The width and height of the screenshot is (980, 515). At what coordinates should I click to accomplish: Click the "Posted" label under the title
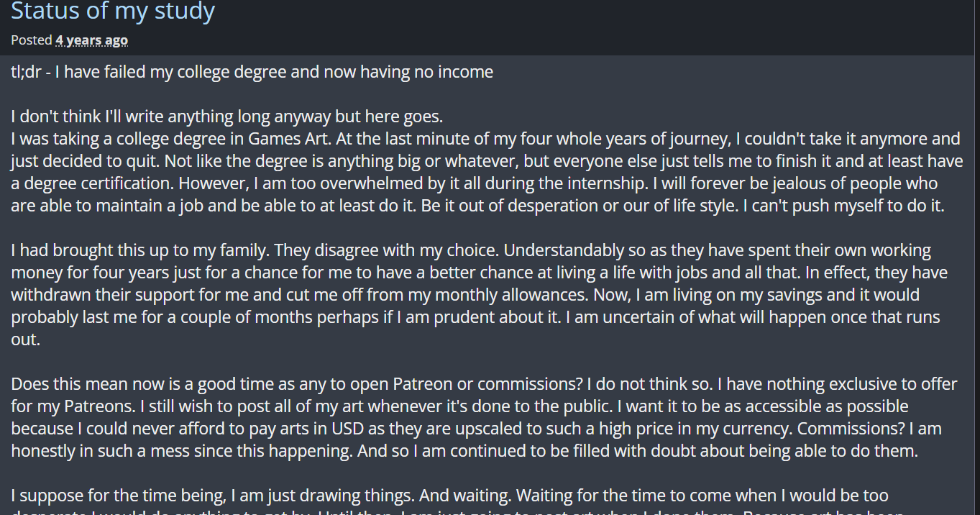click(x=32, y=40)
